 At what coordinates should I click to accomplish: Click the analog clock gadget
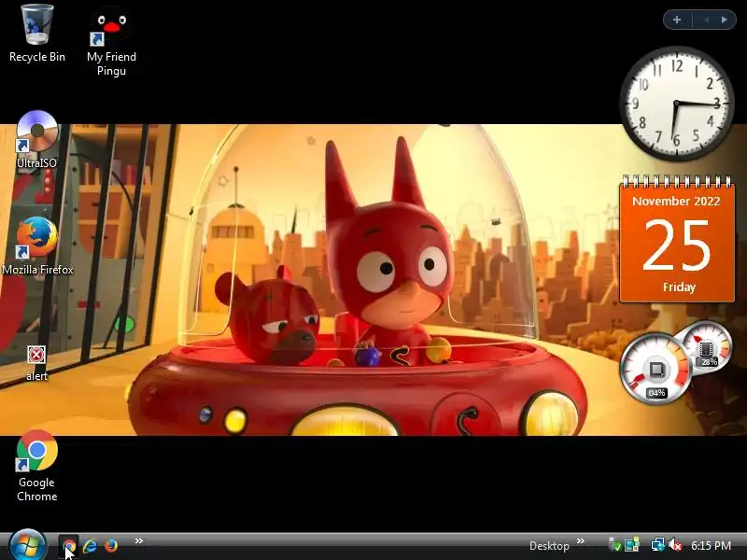pyautogui.click(x=676, y=104)
